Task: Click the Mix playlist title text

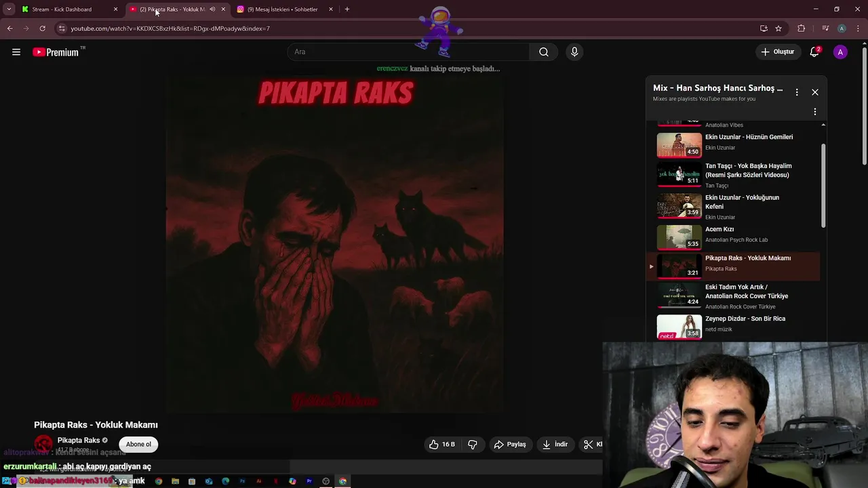Action: point(717,88)
